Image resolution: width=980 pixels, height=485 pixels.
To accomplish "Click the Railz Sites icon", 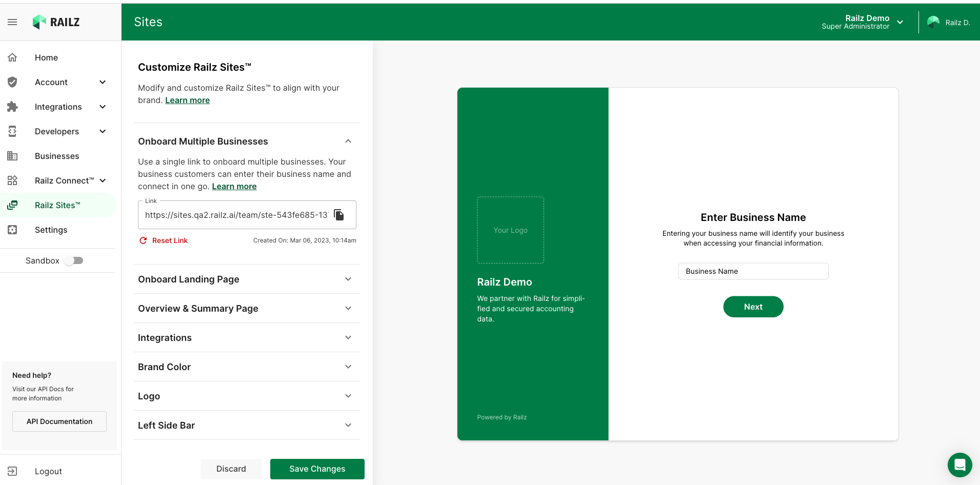I will [12, 205].
